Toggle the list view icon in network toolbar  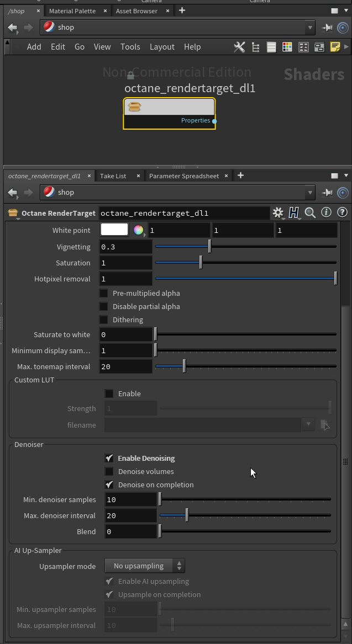(x=271, y=47)
